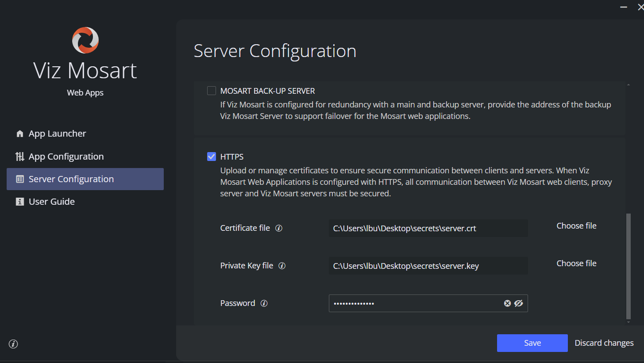Choose file for the Private Key file
Viewport: 644px width, 363px height.
576,264
